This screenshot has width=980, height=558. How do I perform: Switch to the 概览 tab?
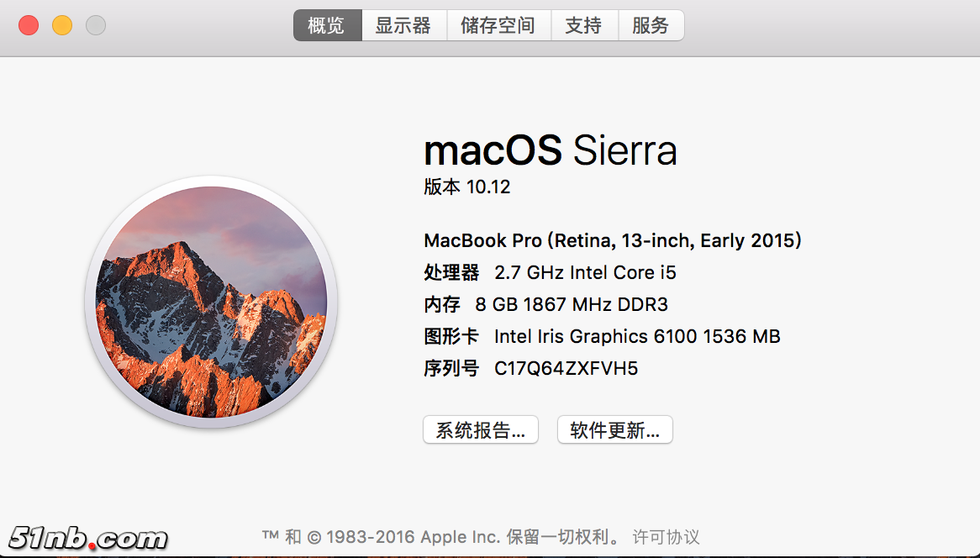(327, 25)
